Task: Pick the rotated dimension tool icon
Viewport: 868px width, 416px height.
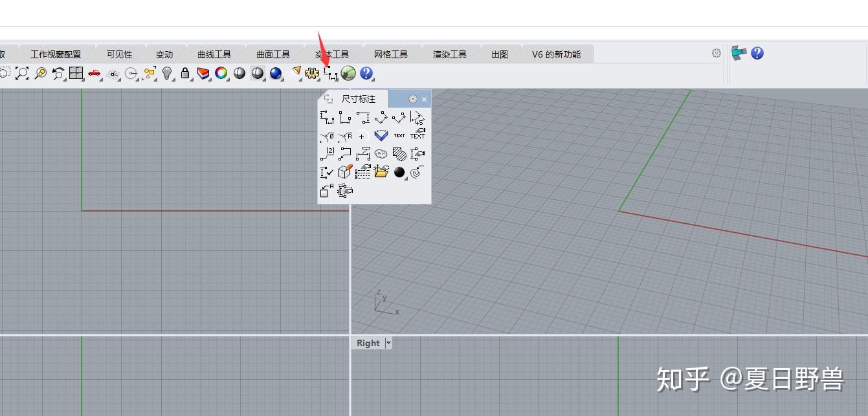Action: (399, 118)
